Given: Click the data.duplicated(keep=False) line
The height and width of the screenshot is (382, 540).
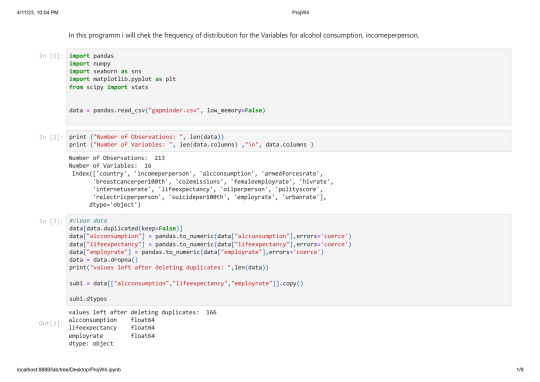Looking at the screenshot, I should tap(126, 228).
